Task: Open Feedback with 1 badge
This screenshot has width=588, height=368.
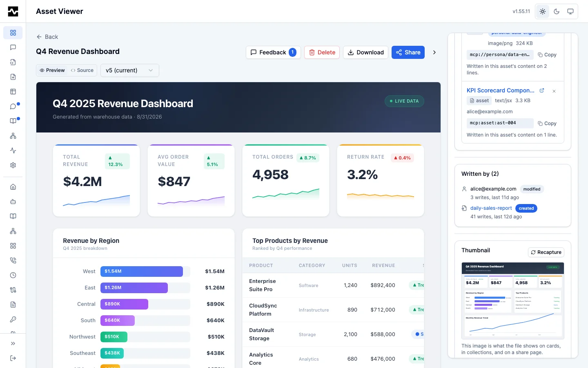Action: click(273, 52)
